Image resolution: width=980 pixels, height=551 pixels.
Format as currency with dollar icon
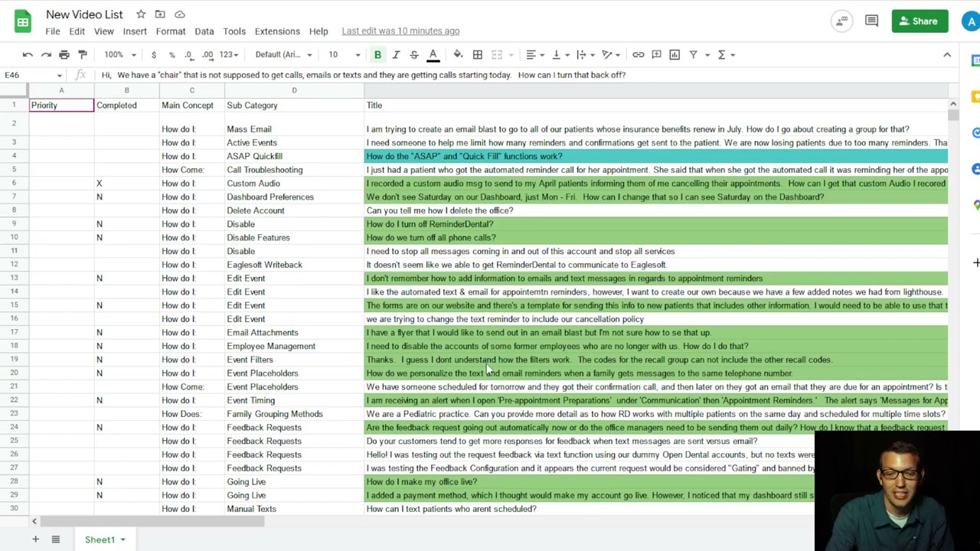154,54
